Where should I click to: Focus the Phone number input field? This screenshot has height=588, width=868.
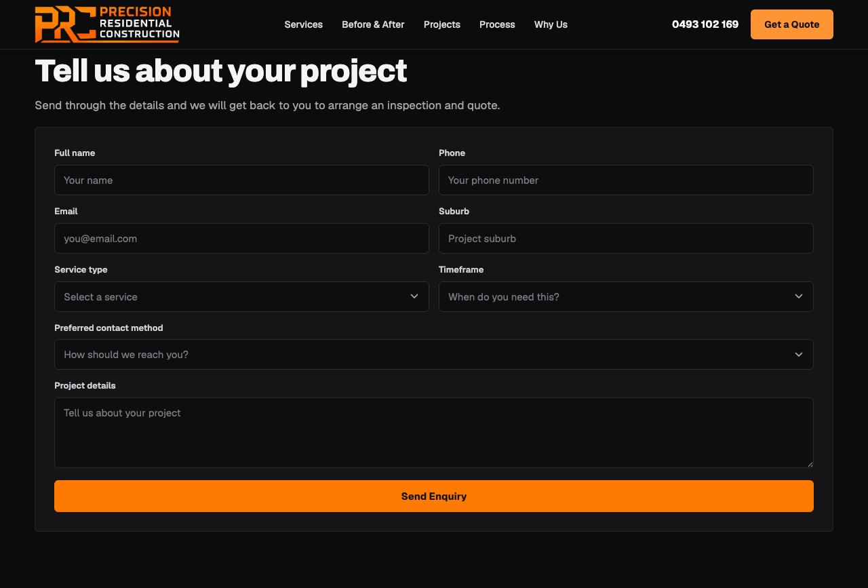[x=626, y=180]
